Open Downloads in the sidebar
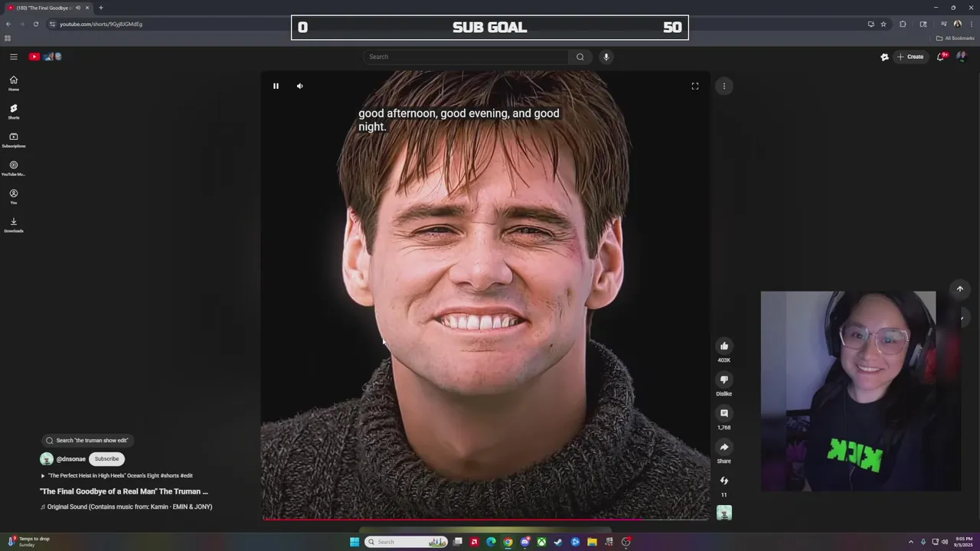Screen dimensions: 980x551 coord(14,225)
